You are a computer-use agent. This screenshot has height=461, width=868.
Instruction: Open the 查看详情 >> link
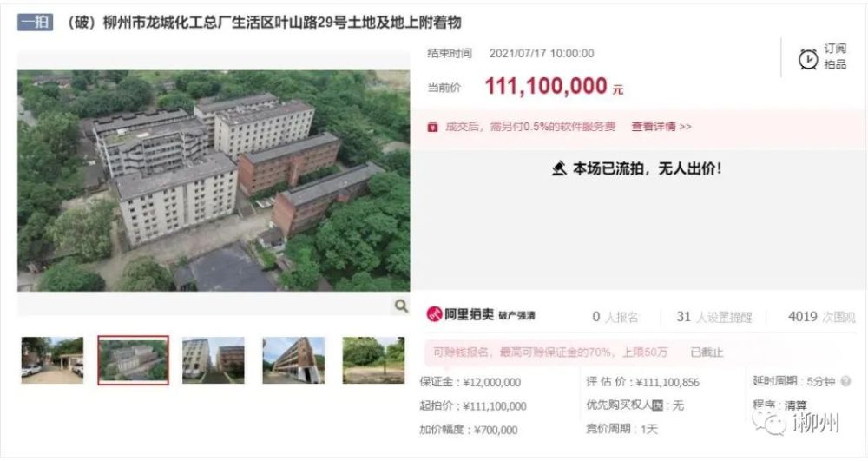click(x=661, y=127)
